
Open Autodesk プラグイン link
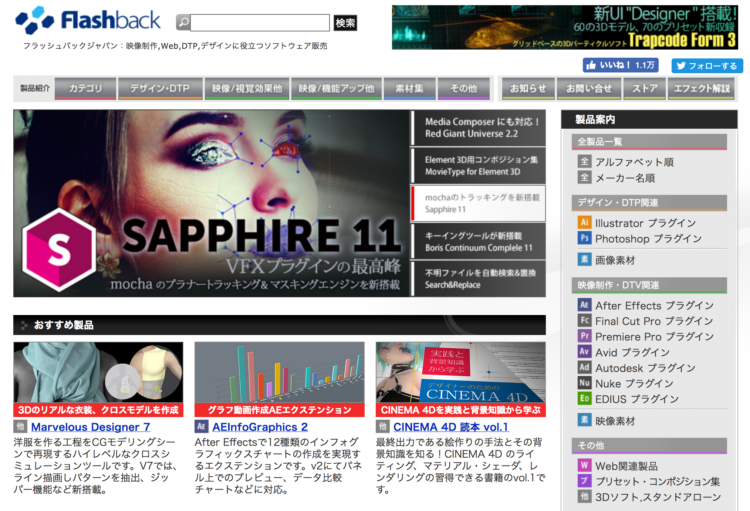coord(645,368)
